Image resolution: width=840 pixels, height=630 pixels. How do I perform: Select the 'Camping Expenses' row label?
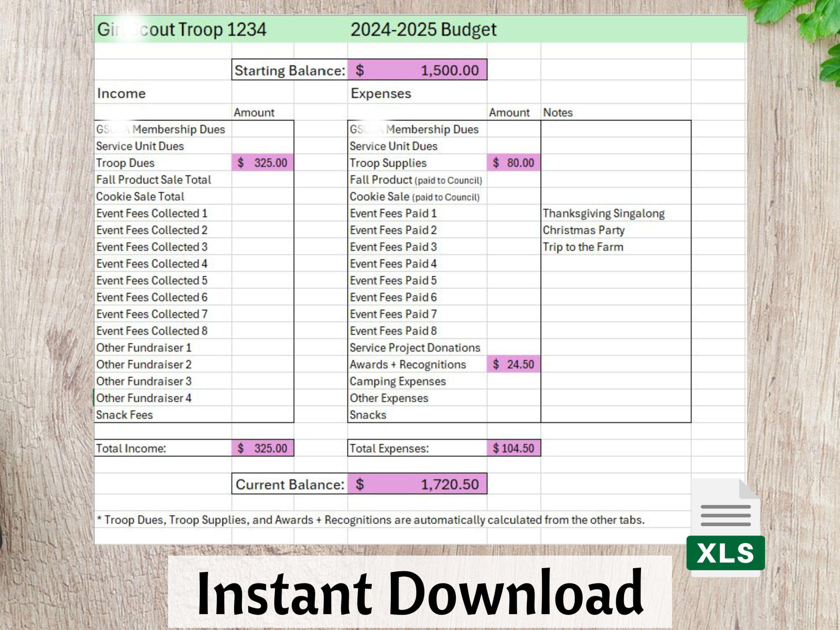[398, 381]
